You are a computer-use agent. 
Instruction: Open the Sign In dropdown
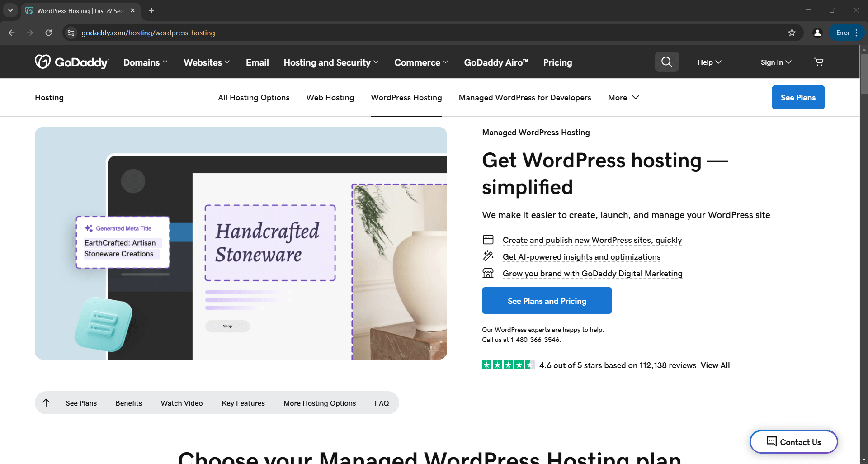(775, 62)
